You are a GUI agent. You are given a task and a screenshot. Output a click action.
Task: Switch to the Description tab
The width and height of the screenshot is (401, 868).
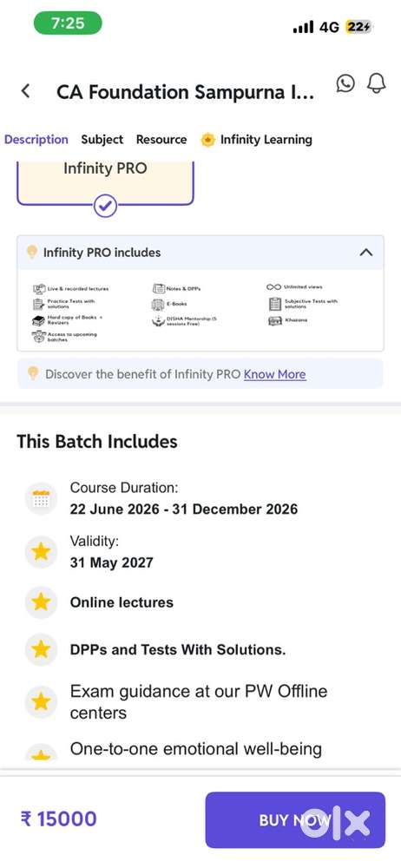click(36, 140)
